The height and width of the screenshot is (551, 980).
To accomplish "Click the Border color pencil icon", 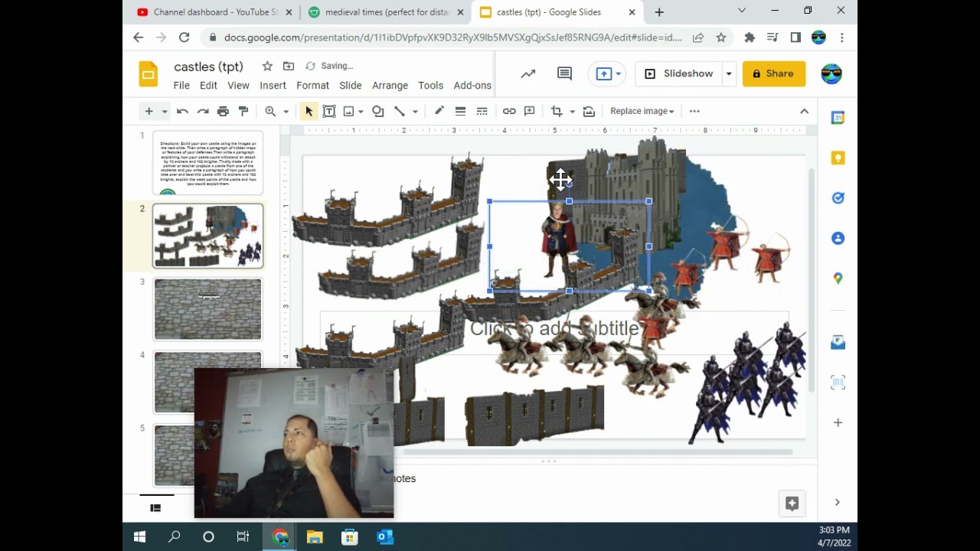I will pos(439,111).
